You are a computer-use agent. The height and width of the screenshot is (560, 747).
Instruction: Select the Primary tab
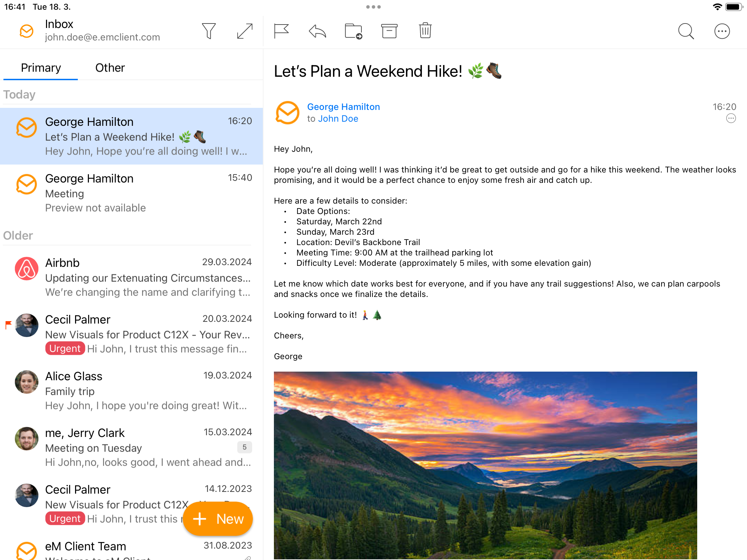(41, 68)
